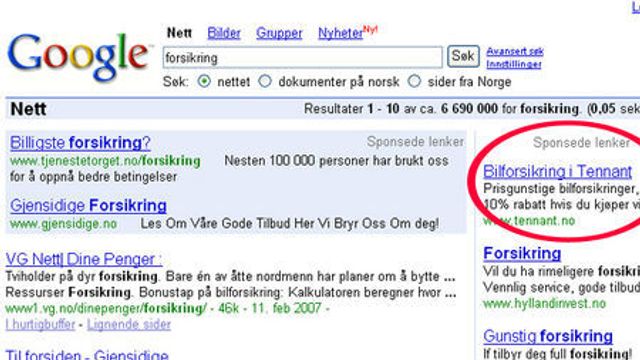Open the 'Lignende sider' link
This screenshot has height=360, width=640.
129,324
